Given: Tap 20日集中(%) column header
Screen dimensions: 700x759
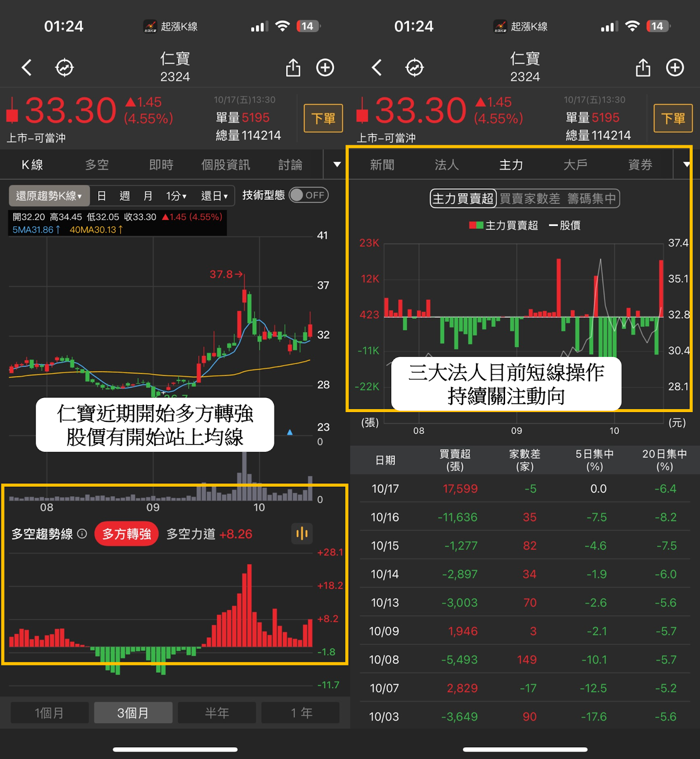Looking at the screenshot, I should pyautogui.click(x=665, y=460).
